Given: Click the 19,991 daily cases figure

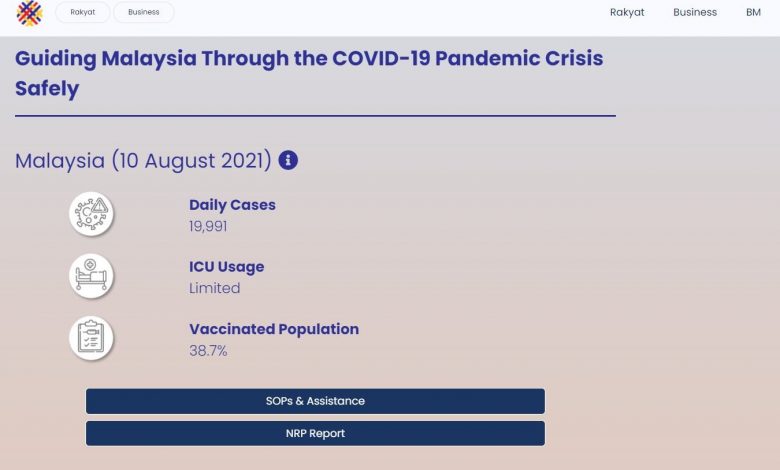Looking at the screenshot, I should point(208,226).
